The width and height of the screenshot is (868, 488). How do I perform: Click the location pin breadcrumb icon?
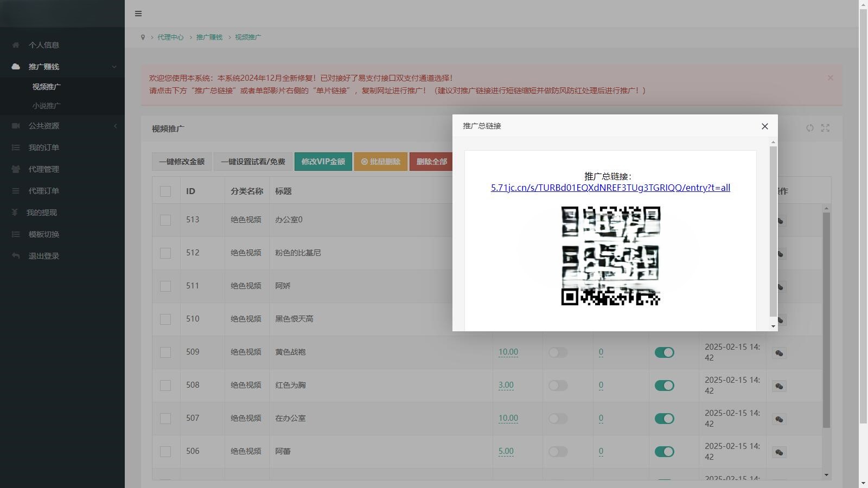pyautogui.click(x=143, y=37)
